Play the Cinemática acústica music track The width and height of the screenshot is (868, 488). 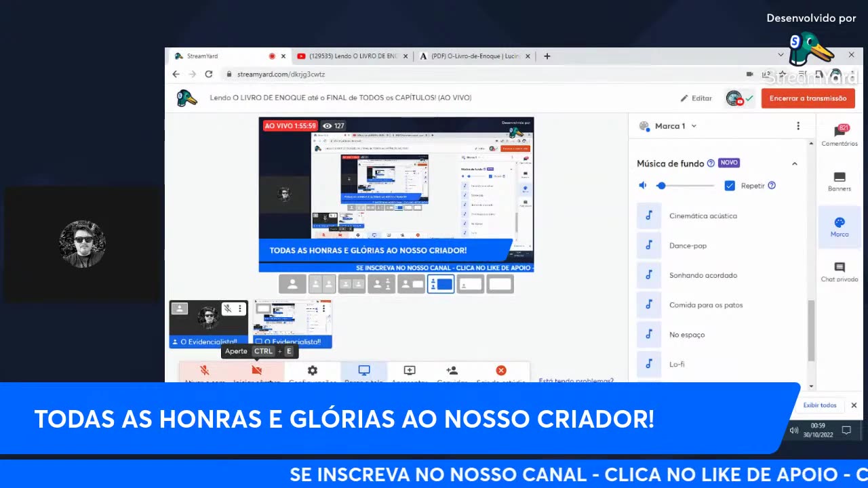coord(649,216)
